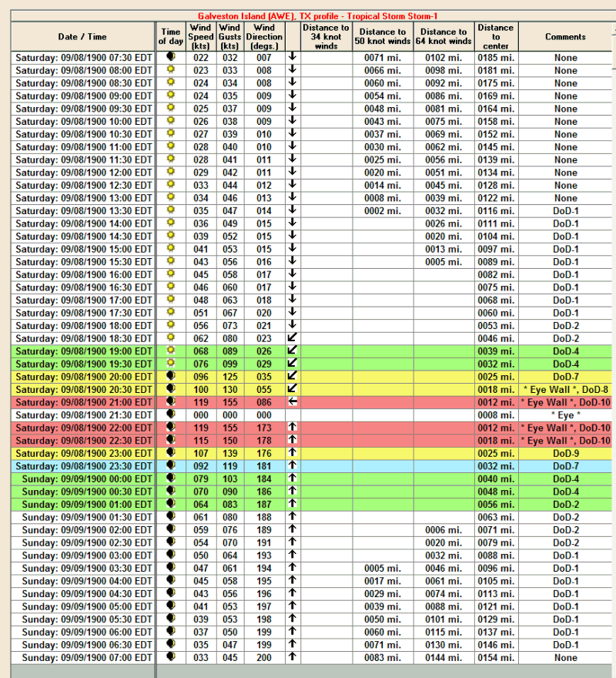616x678 pixels.
Task: Click the Time of day column header
Action: tap(171, 37)
